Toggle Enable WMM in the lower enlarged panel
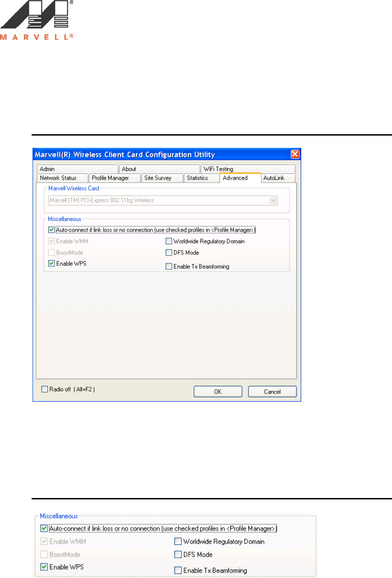This screenshot has width=392, height=578. pos(44,541)
